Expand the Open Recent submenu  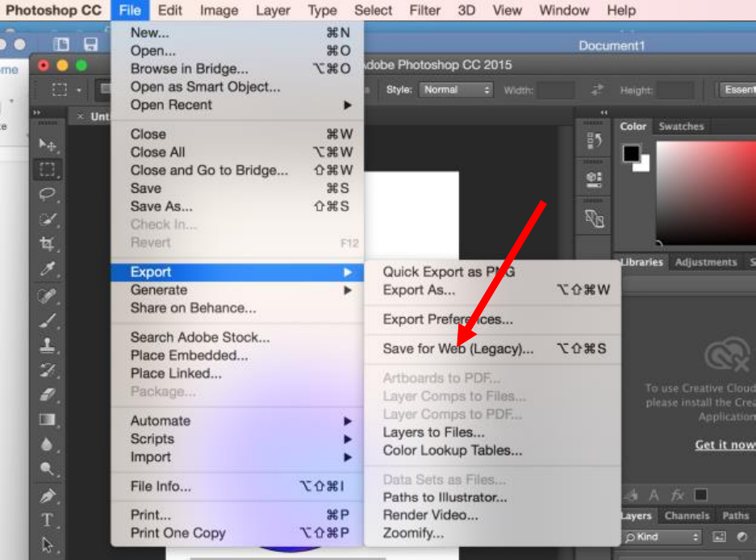click(237, 105)
